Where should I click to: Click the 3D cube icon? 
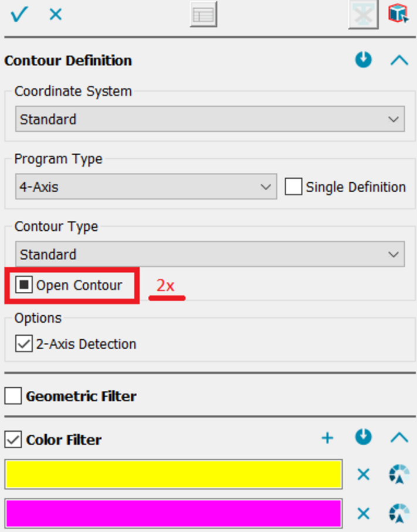(398, 13)
